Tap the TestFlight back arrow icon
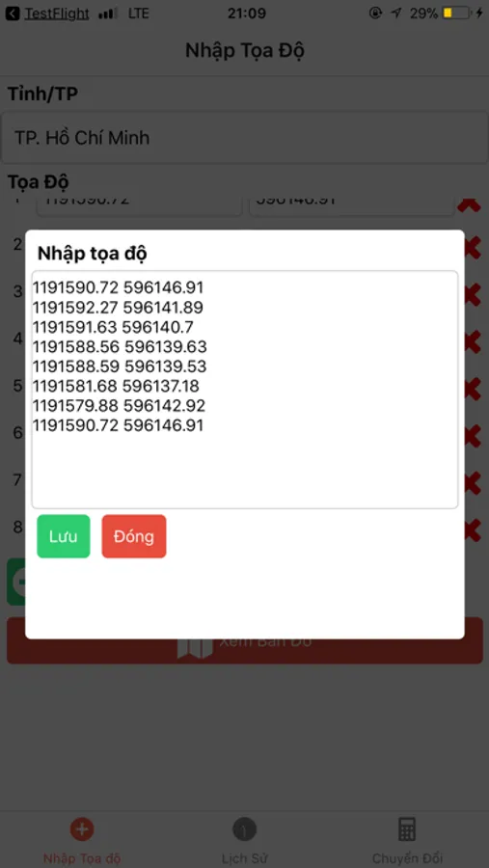 [13, 14]
